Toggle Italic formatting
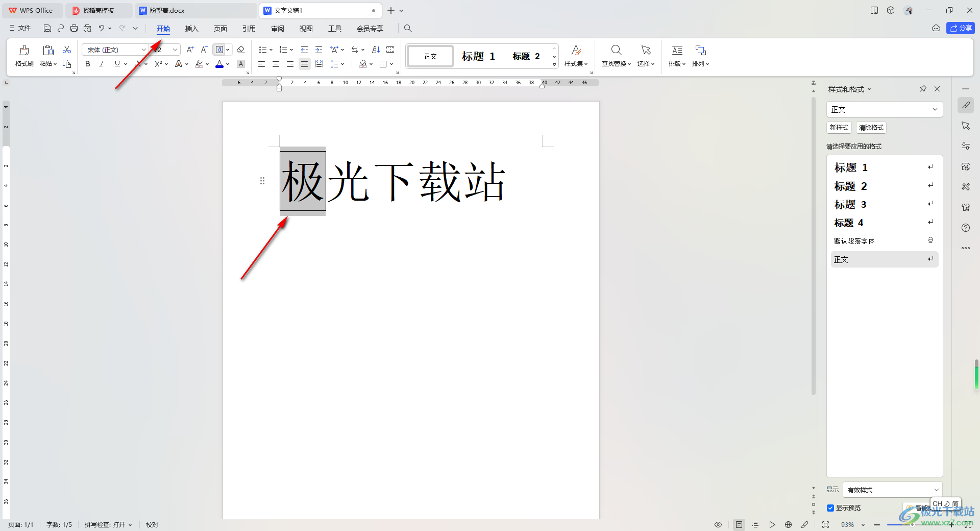This screenshot has height=531, width=980. click(x=102, y=64)
